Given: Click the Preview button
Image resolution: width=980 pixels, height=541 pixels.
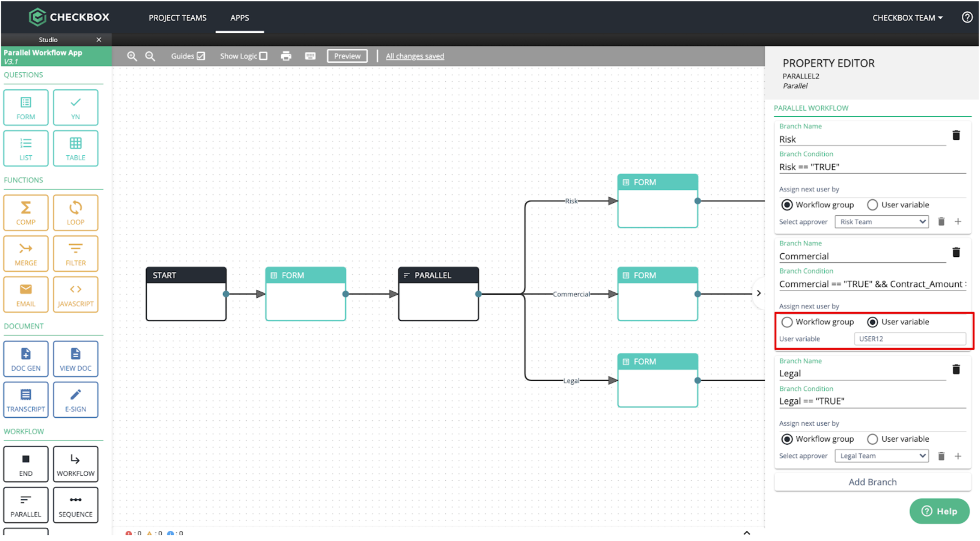Looking at the screenshot, I should (347, 56).
